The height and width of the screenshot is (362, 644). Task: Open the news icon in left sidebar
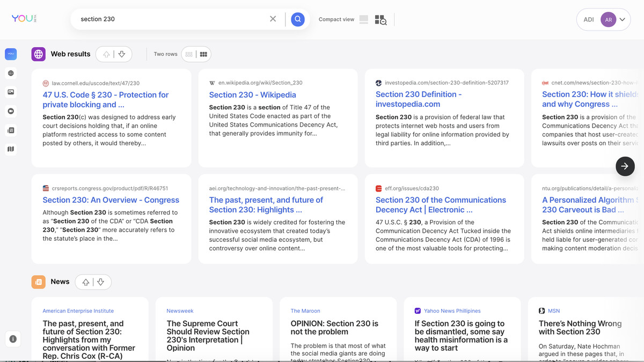[x=11, y=130]
